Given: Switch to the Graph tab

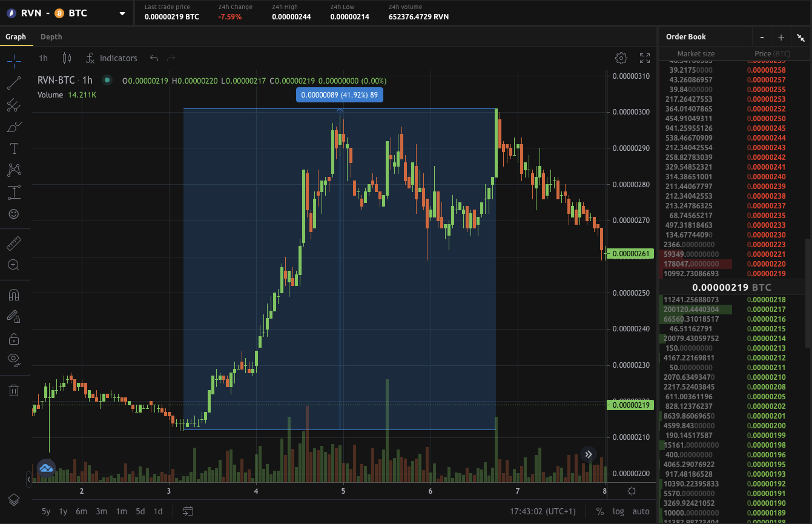Looking at the screenshot, I should tap(16, 36).
